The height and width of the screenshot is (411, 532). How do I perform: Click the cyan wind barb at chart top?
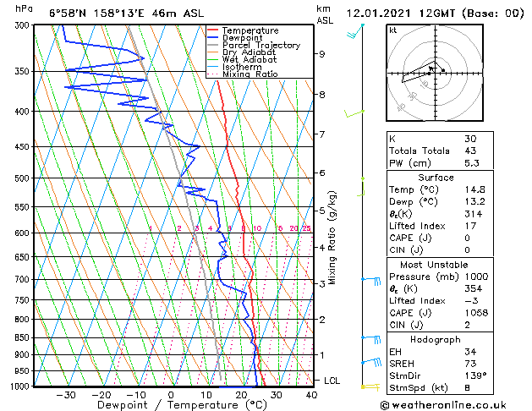[355, 30]
